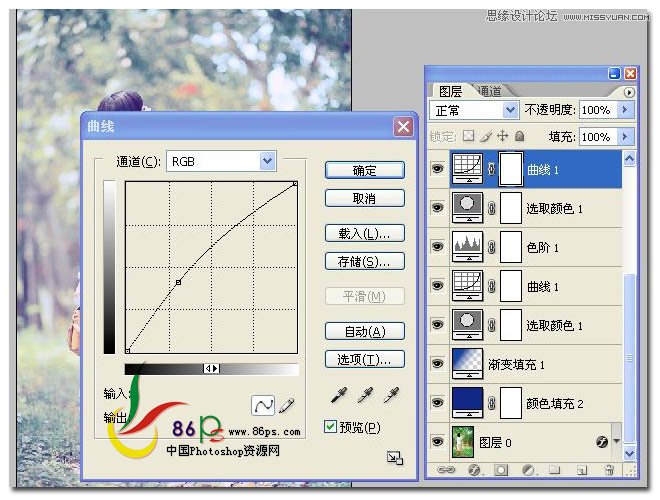
Task: Click the 自动(A) auto button
Action: pos(365,331)
